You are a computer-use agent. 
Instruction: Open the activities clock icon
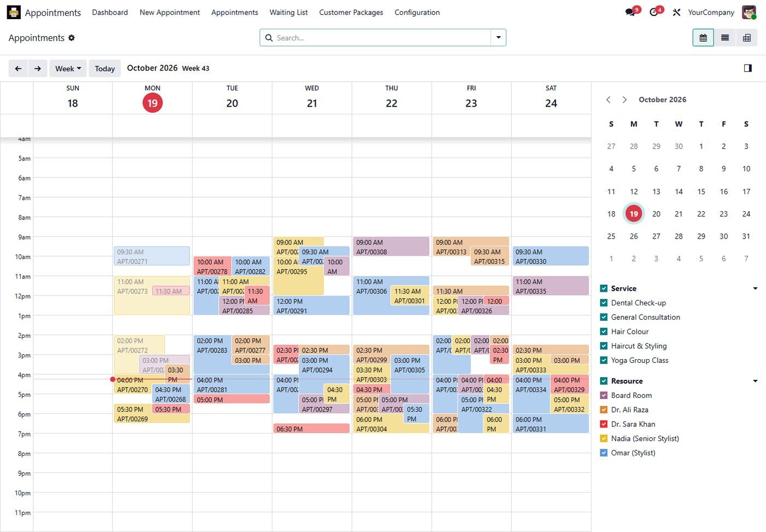point(654,12)
